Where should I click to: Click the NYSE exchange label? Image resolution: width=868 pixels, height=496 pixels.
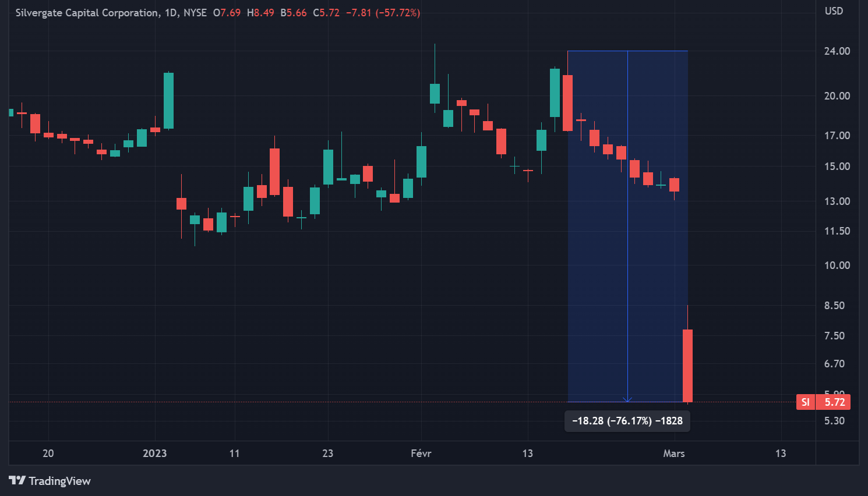pos(195,13)
